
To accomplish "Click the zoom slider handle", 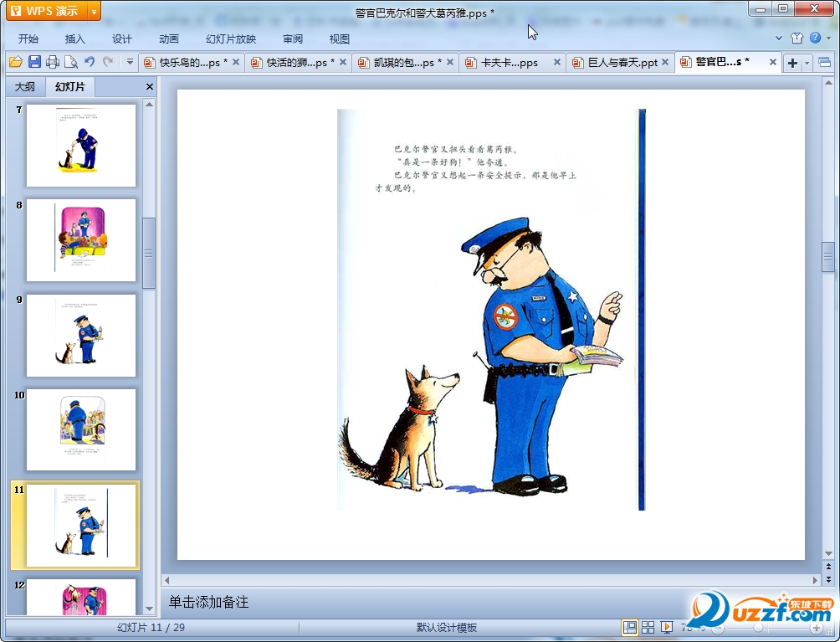I will tap(758, 628).
